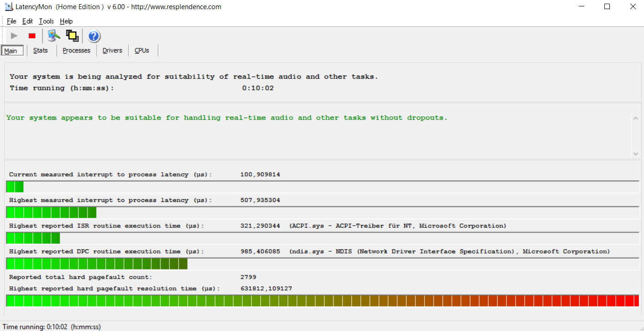The height and width of the screenshot is (331, 644).
Task: Show the Processes tab
Action: tap(77, 51)
